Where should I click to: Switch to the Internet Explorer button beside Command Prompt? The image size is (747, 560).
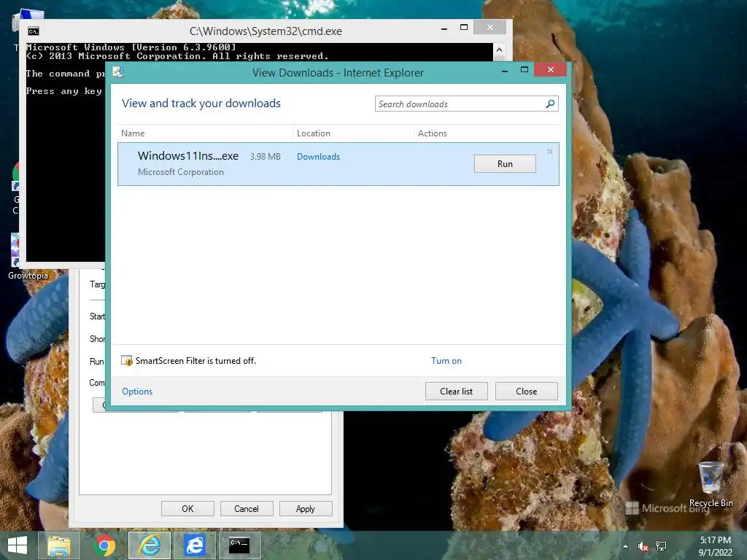coord(194,545)
